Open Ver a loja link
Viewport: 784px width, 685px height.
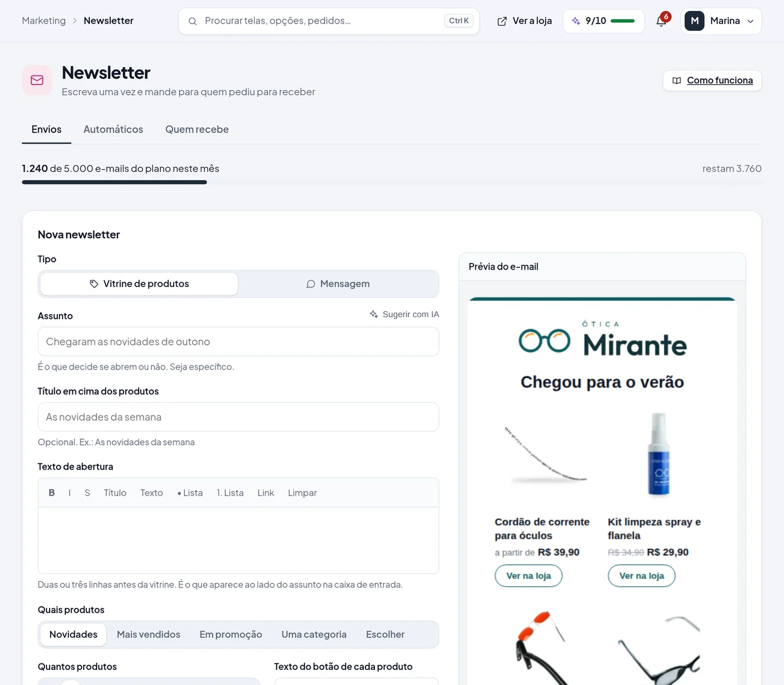[x=525, y=21]
